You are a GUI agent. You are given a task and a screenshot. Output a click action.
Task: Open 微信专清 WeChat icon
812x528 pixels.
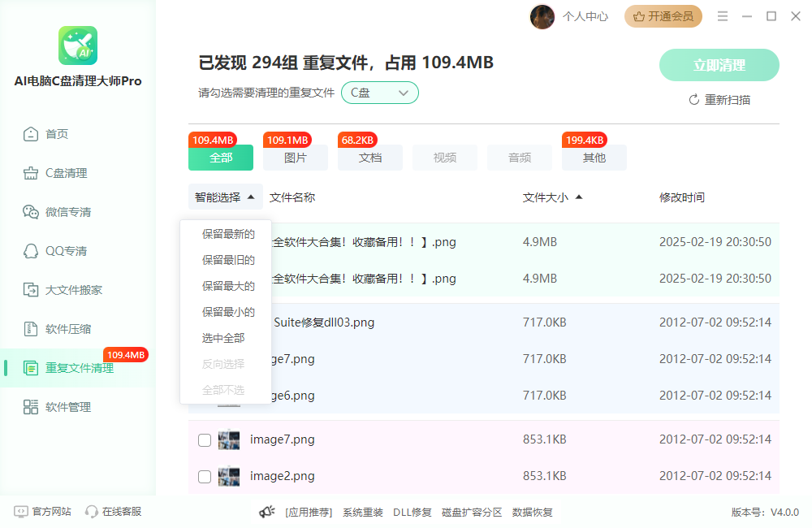point(31,212)
